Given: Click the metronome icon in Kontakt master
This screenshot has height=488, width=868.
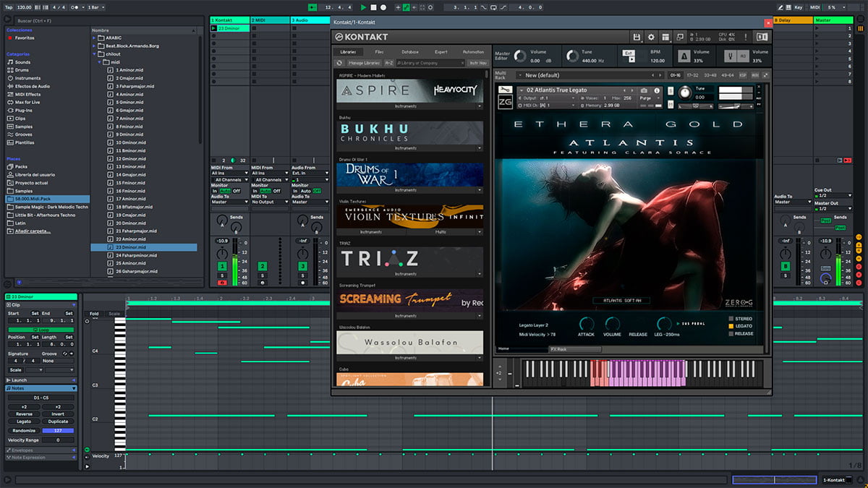Looking at the screenshot, I should click(684, 56).
